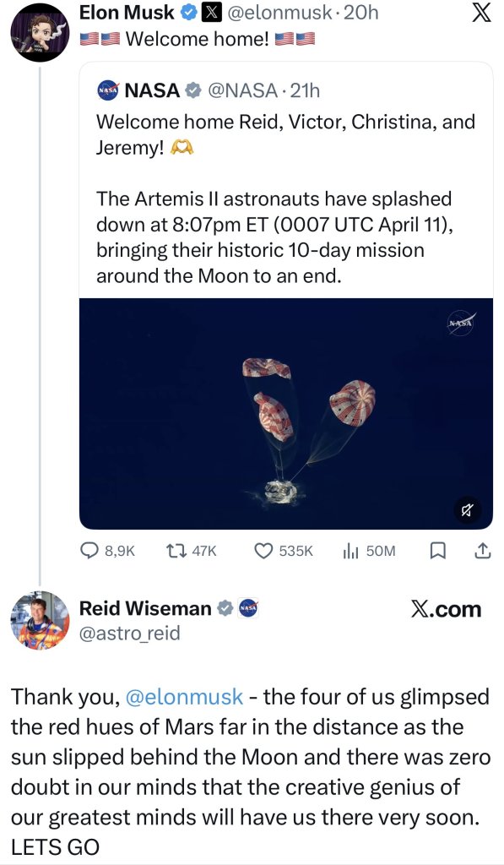Screen dimensions: 504x865
Task: Open Elon Musk's profile avatar
Action: (40, 33)
